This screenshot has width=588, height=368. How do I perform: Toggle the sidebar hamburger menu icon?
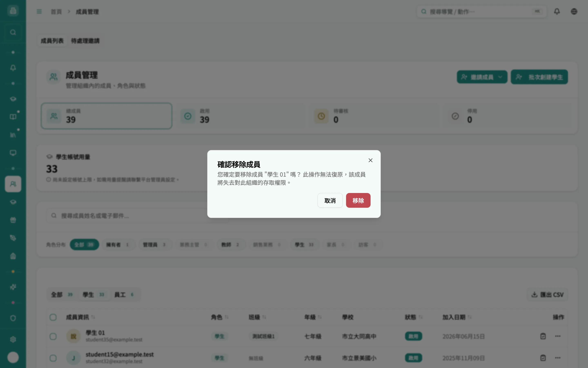coord(39,11)
